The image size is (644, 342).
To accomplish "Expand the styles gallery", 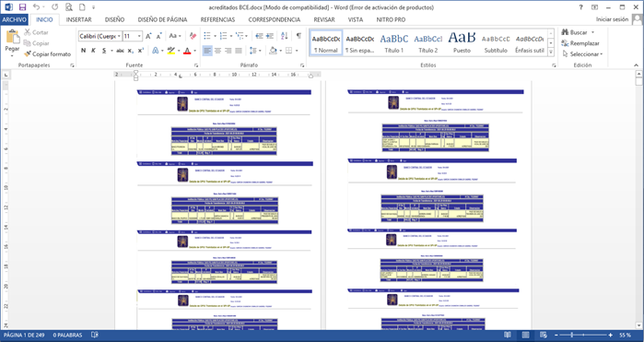I will (x=551, y=53).
